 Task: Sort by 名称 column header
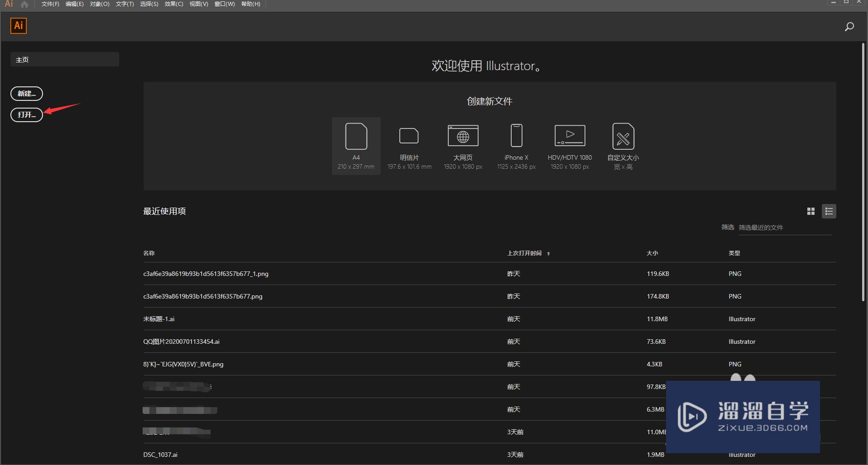coord(149,253)
